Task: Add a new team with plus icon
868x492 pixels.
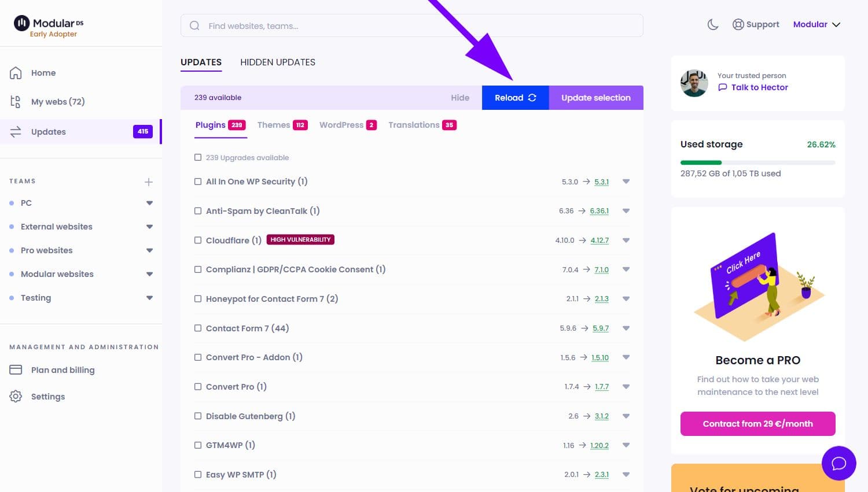Action: pos(149,182)
